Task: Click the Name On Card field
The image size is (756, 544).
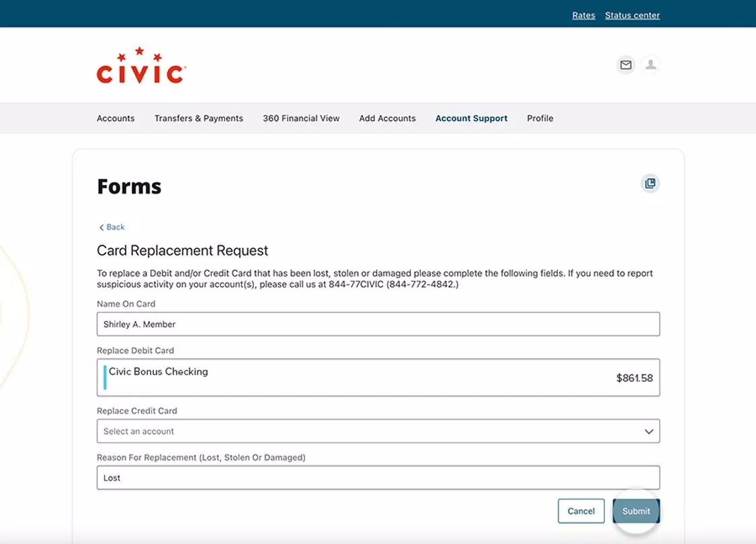Action: [x=378, y=324]
